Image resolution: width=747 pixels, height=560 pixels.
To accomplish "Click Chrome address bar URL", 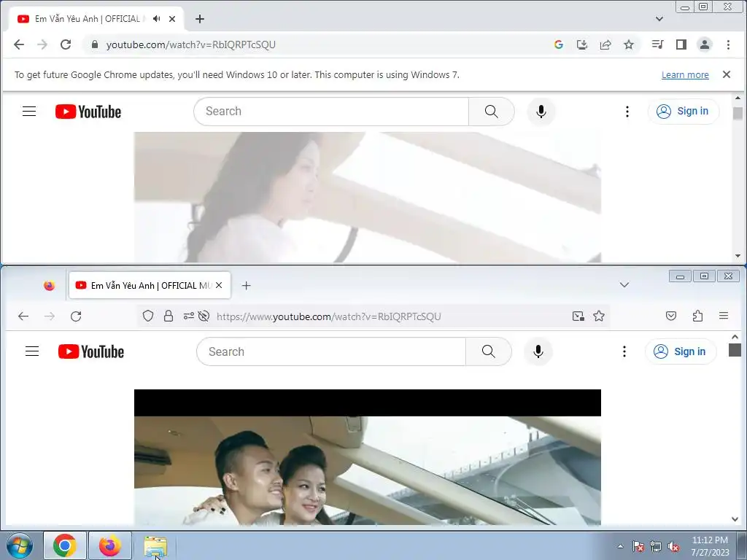I will point(190,44).
